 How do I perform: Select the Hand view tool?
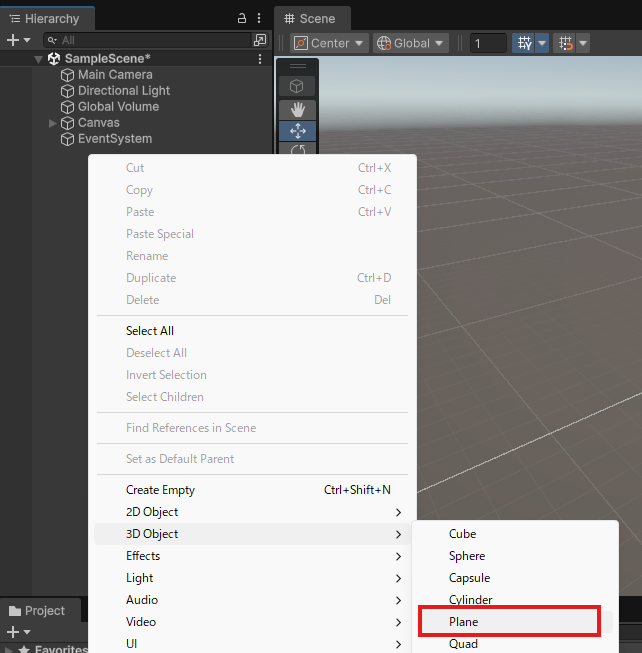point(297,109)
